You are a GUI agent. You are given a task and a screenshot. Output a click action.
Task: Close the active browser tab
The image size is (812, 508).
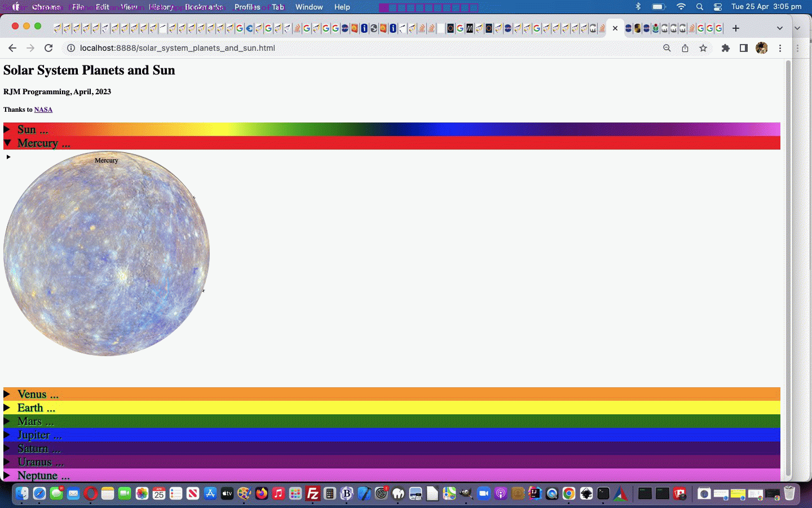[615, 28]
